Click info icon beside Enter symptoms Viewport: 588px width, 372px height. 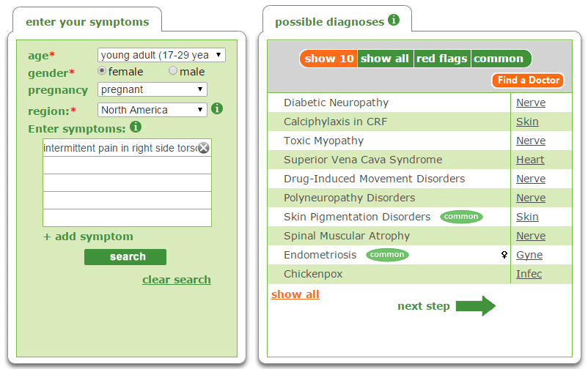coord(136,127)
